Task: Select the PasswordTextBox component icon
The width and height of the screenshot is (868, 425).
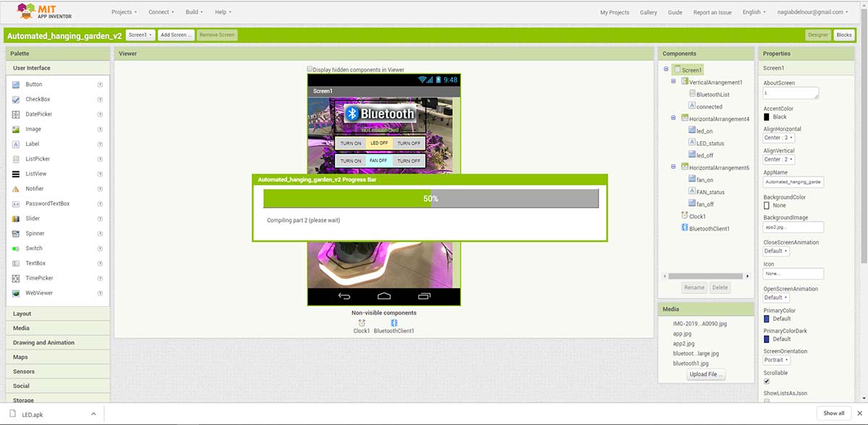Action: [x=17, y=204]
